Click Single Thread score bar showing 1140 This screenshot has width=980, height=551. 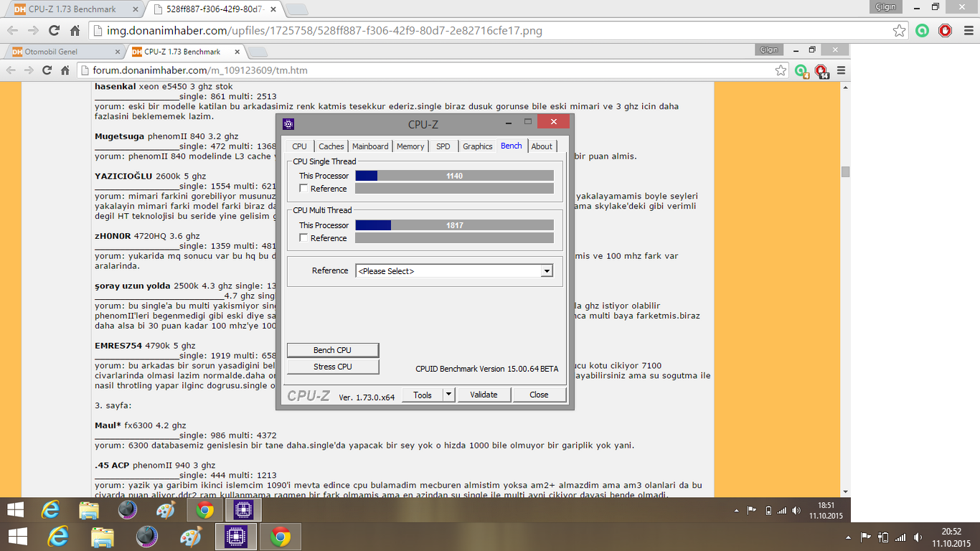(x=454, y=176)
